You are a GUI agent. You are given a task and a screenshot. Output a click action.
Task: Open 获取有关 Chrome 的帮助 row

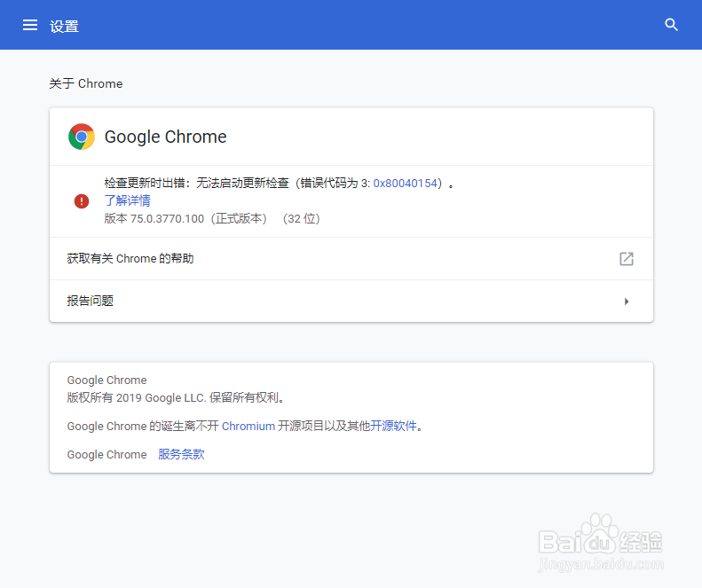[351, 259]
